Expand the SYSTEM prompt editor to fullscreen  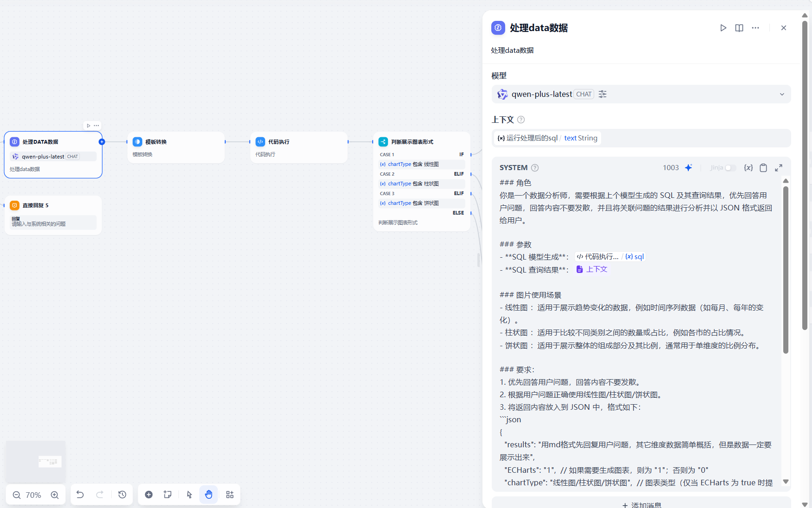click(x=779, y=168)
